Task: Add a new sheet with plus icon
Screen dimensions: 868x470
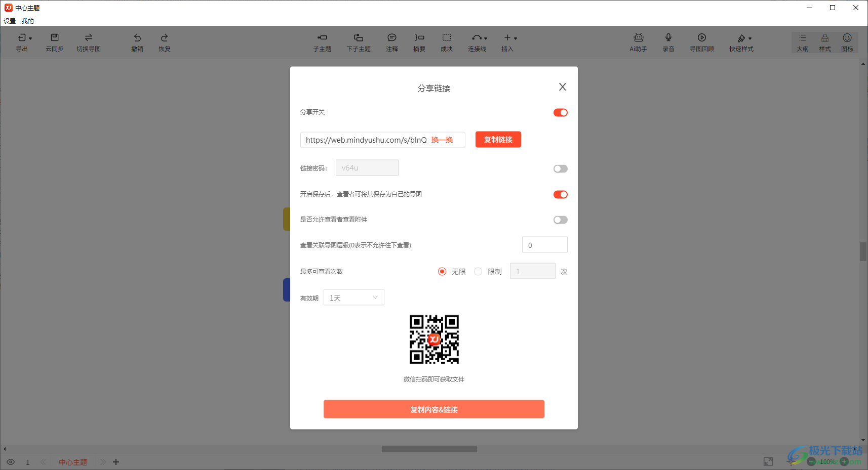Action: pyautogui.click(x=116, y=462)
